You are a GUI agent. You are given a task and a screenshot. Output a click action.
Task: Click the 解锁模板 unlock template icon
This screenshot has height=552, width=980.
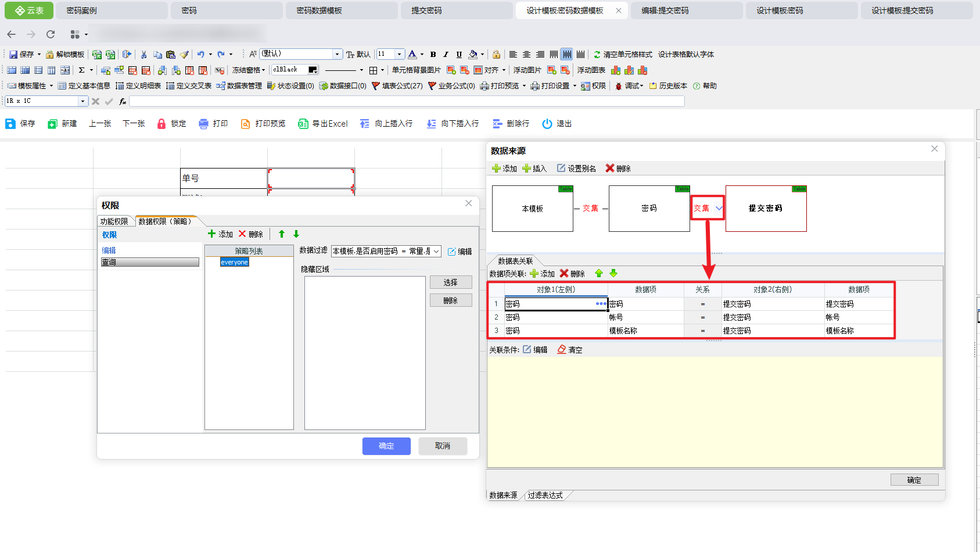(65, 55)
